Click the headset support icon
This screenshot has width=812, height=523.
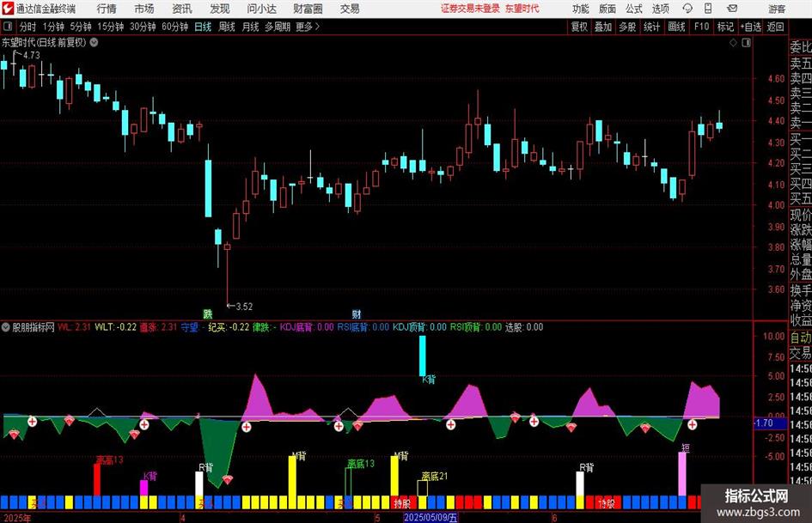[687, 9]
